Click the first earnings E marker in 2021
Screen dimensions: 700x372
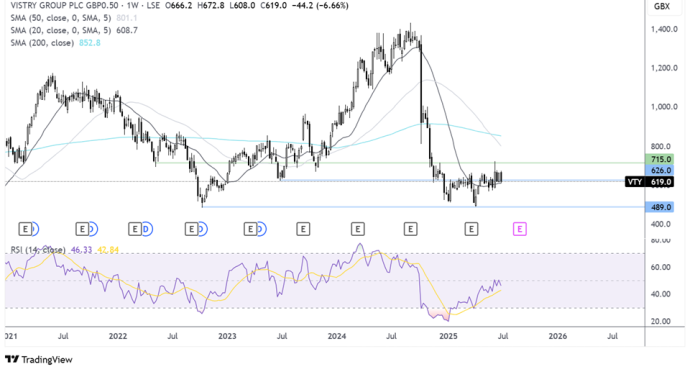(x=25, y=230)
